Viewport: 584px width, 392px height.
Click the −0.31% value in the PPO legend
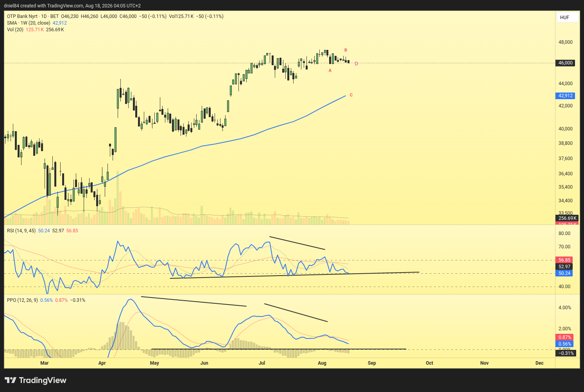[78, 300]
